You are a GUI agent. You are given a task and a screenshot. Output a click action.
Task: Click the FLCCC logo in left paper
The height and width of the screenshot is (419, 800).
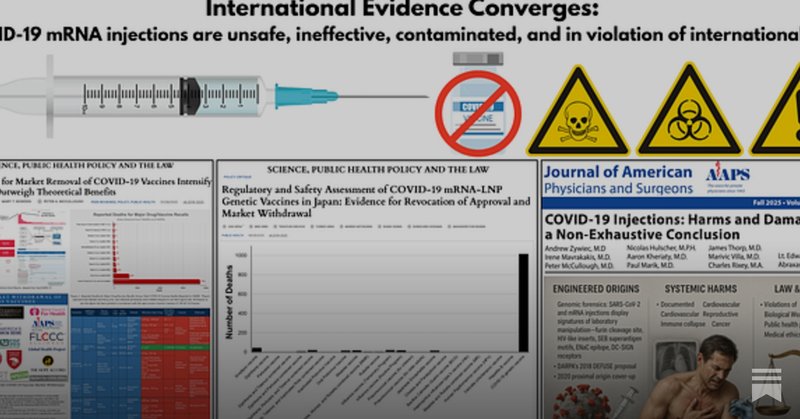tap(46, 337)
